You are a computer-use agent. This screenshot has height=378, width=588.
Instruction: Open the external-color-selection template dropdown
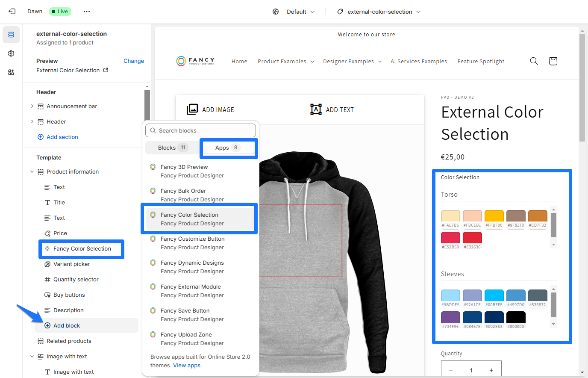pos(379,12)
